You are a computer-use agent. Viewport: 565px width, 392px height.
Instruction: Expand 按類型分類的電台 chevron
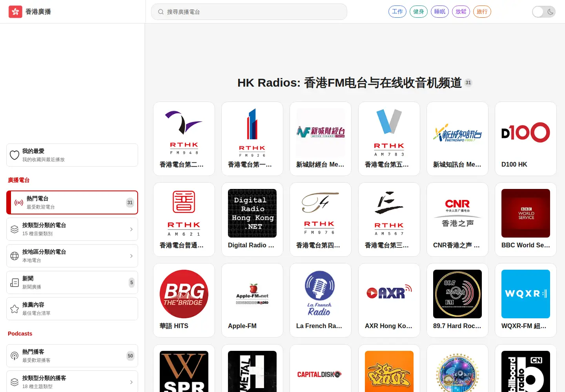point(131,229)
